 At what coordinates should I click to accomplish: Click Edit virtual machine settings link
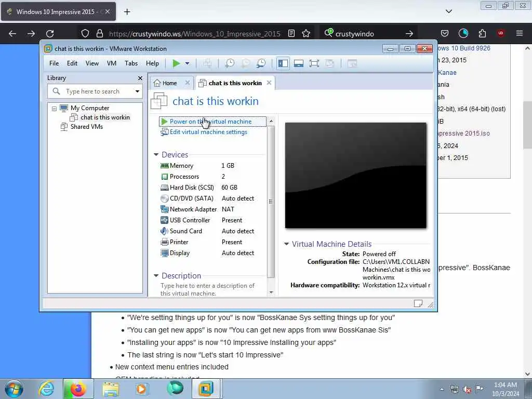coord(208,132)
